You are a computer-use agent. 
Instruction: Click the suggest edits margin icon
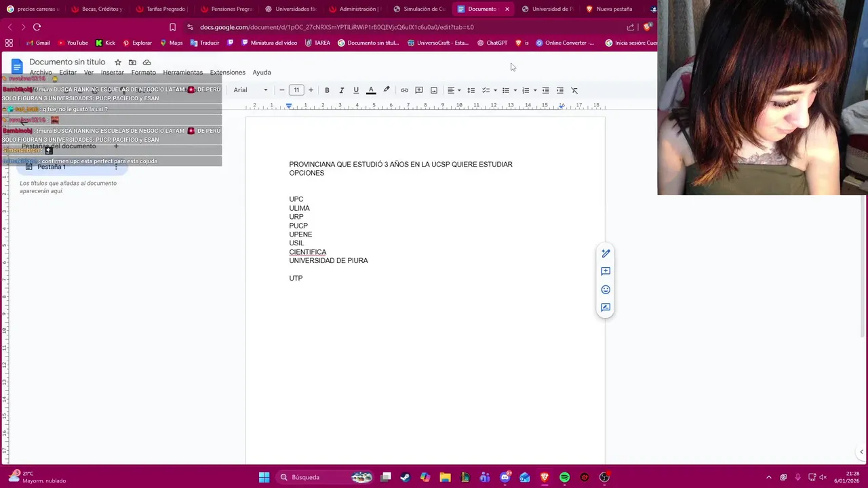tap(606, 308)
